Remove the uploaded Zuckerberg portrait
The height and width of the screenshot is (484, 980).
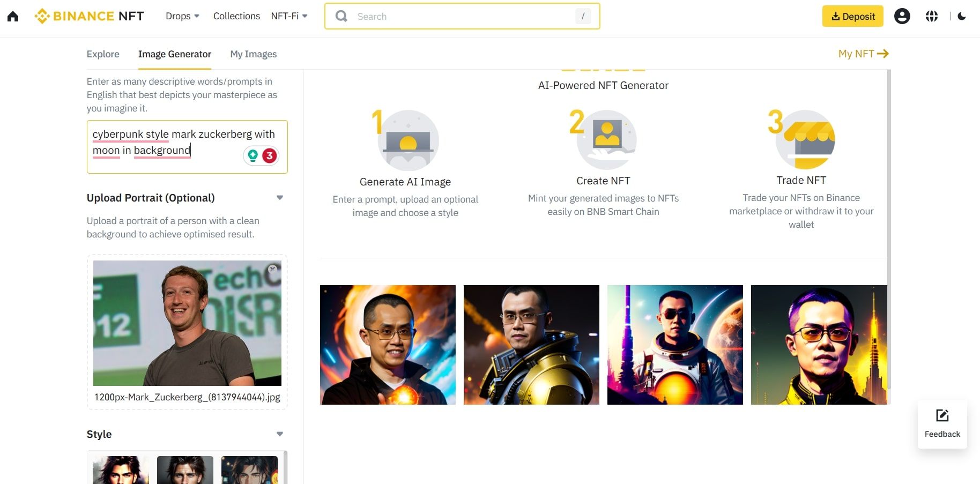273,269
